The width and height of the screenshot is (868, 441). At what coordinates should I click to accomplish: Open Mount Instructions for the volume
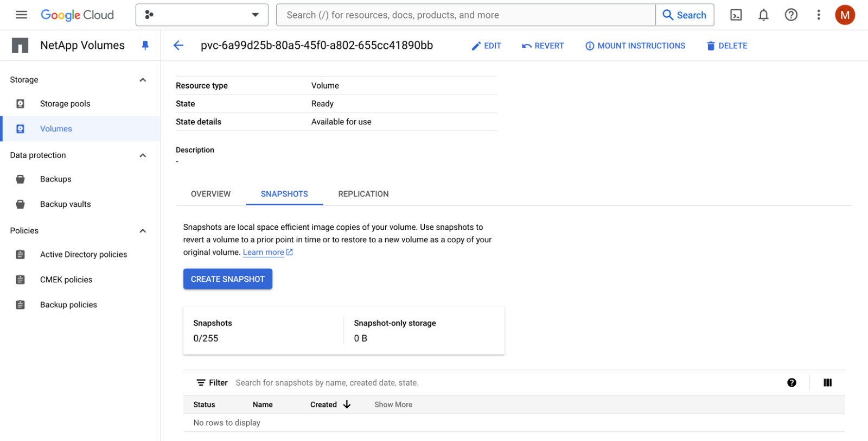635,46
